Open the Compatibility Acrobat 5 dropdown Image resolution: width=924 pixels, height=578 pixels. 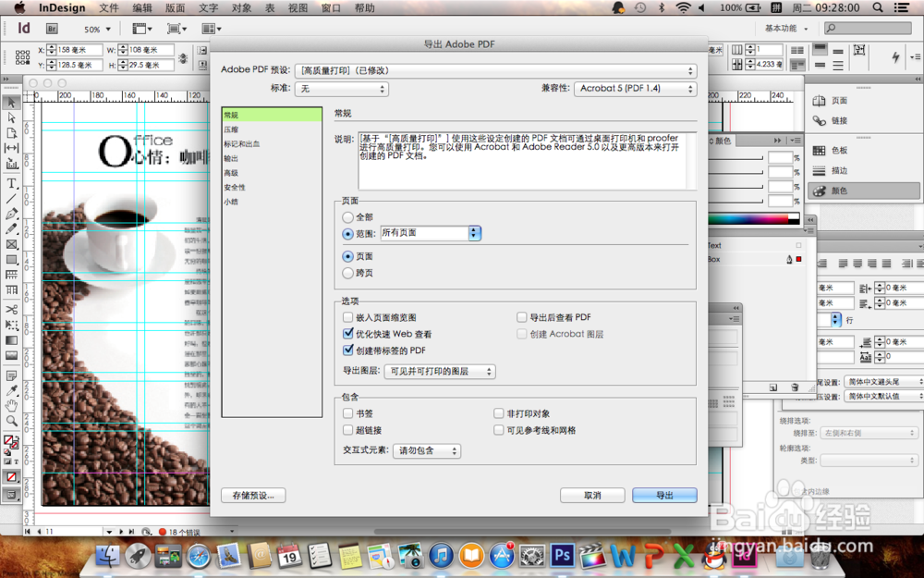coord(636,89)
